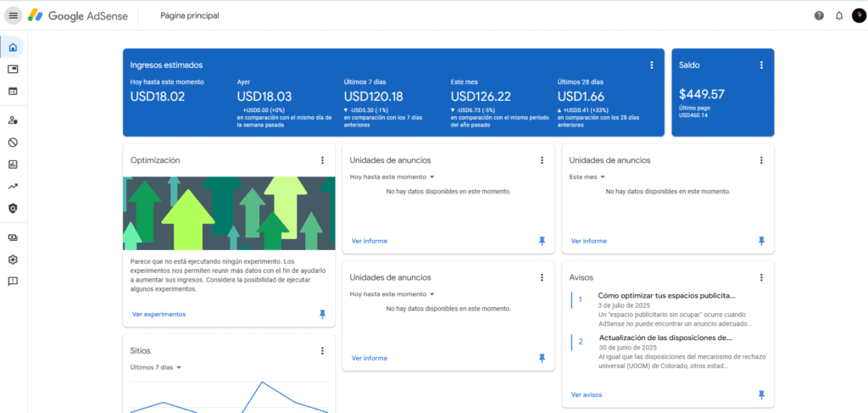This screenshot has height=413, width=868.
Task: Click the 'Ver avisos' link
Action: click(x=587, y=394)
